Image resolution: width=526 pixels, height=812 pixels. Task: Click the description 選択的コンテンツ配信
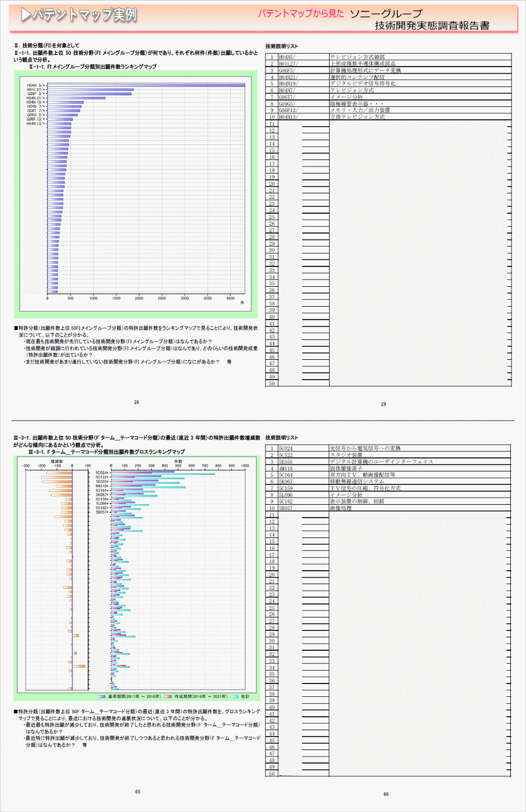pos(357,77)
